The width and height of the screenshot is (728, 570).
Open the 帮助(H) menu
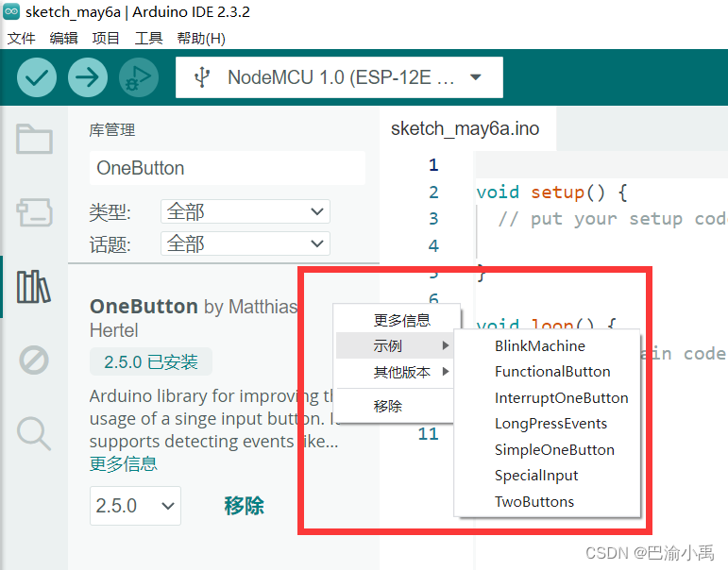tap(201, 38)
